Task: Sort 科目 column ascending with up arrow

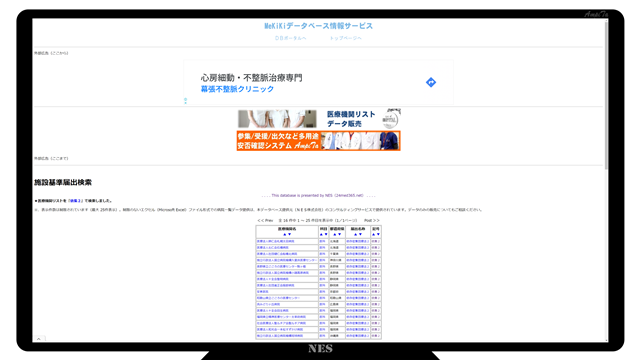Action: [321, 234]
